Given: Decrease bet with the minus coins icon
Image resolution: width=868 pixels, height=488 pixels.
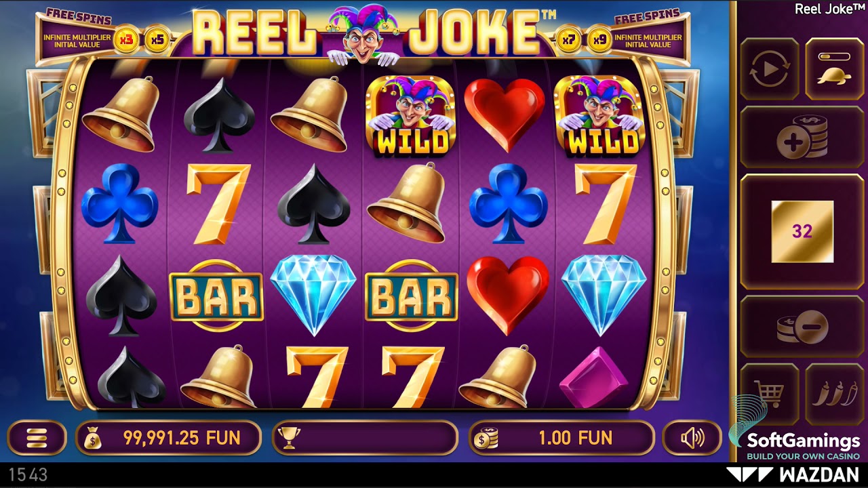Looking at the screenshot, I should 802,327.
